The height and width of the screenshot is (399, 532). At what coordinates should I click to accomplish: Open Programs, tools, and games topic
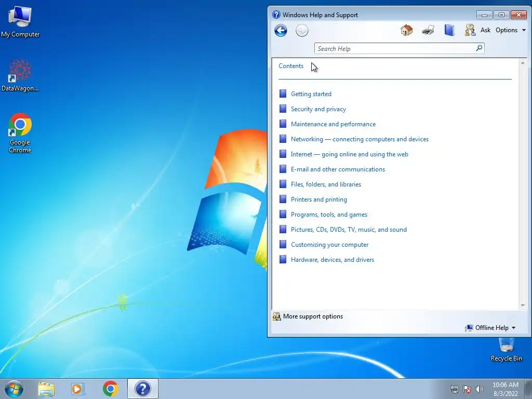pos(329,215)
